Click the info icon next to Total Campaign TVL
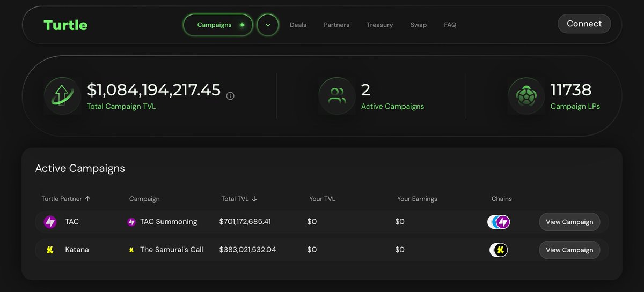Viewport: 644px width, 292px height. click(230, 96)
